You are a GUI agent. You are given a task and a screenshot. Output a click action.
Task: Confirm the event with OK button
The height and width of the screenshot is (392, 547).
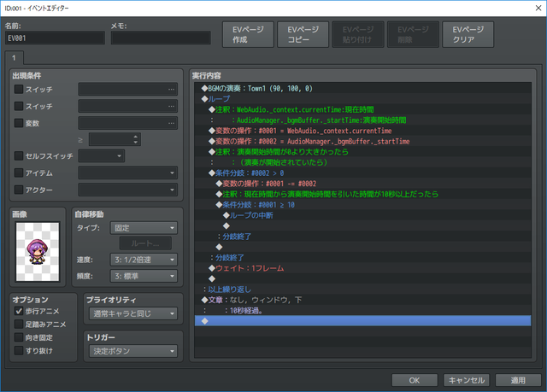coord(415,380)
